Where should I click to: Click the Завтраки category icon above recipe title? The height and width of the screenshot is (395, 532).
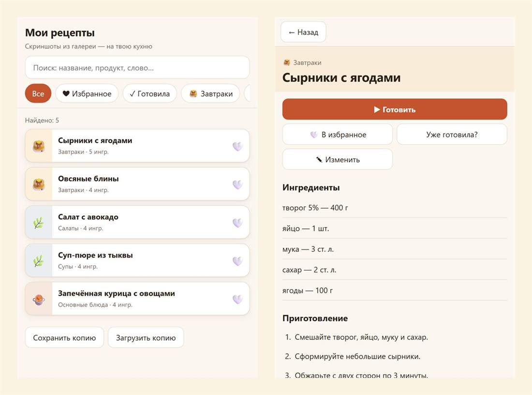pos(287,62)
